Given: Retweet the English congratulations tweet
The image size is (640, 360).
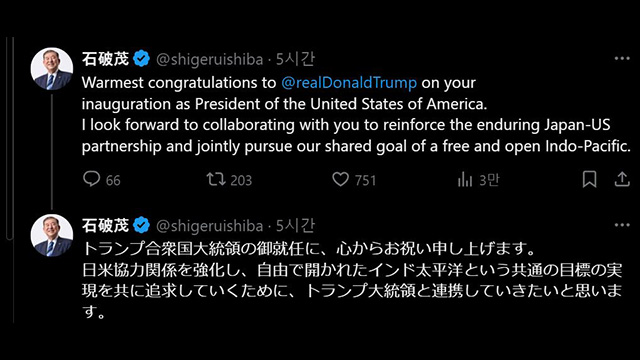Looking at the screenshot, I should (x=216, y=179).
